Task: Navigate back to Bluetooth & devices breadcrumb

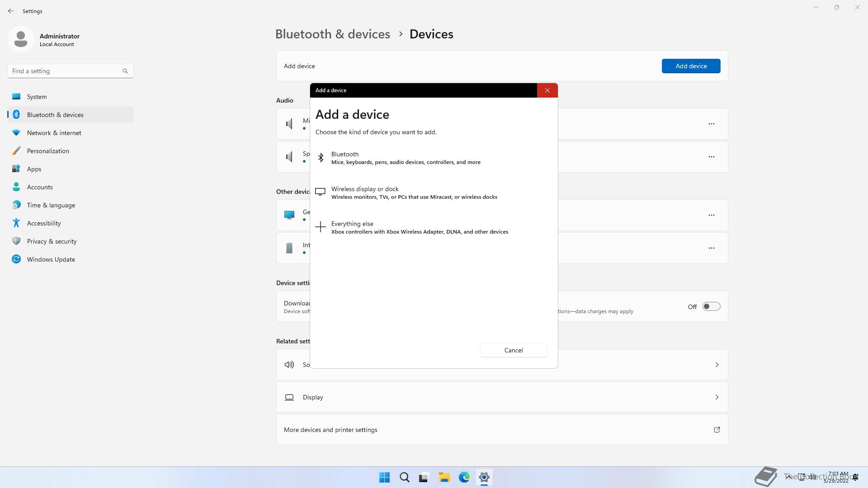Action: pyautogui.click(x=332, y=34)
